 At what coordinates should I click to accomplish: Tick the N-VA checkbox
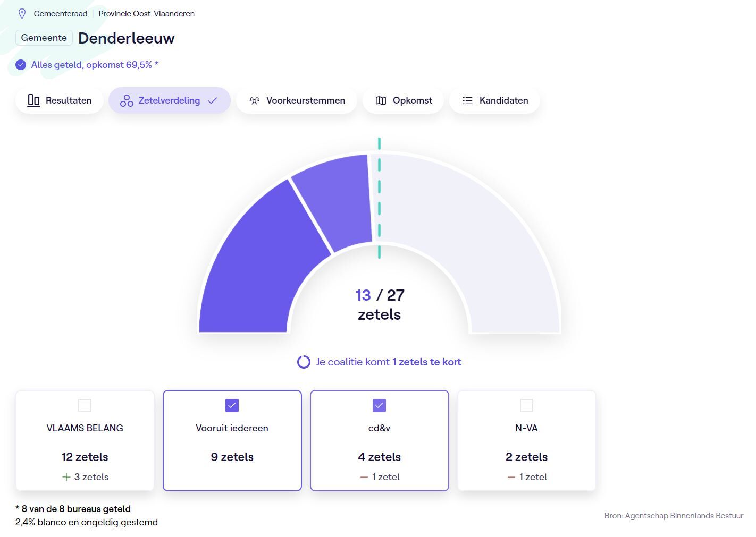coord(526,405)
